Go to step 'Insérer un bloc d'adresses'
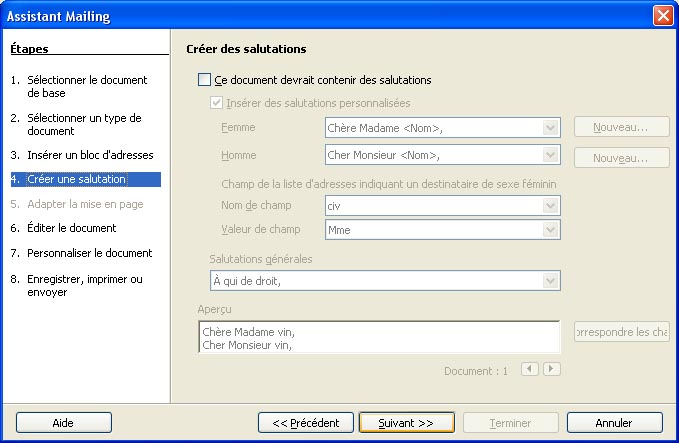This screenshot has height=443, width=679. [x=83, y=156]
